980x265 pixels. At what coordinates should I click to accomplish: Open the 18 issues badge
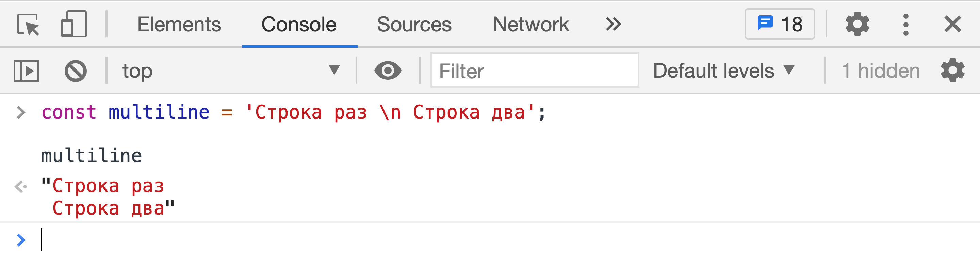pyautogui.click(x=780, y=24)
